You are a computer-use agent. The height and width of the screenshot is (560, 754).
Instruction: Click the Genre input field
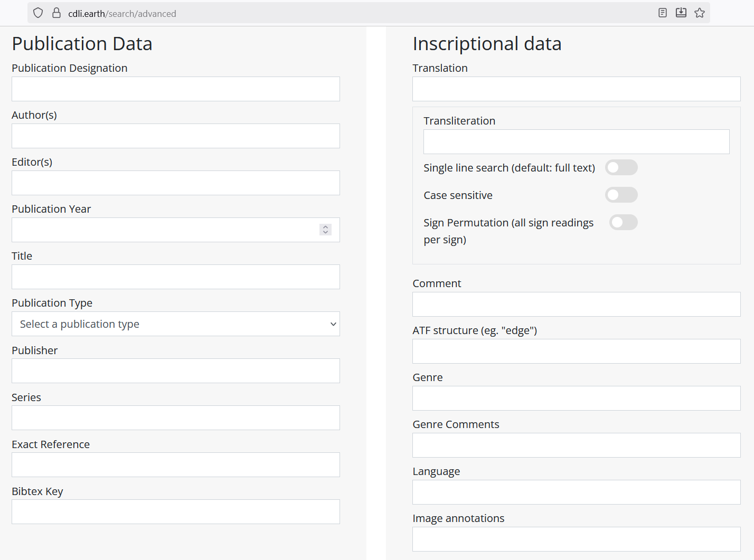pos(576,398)
